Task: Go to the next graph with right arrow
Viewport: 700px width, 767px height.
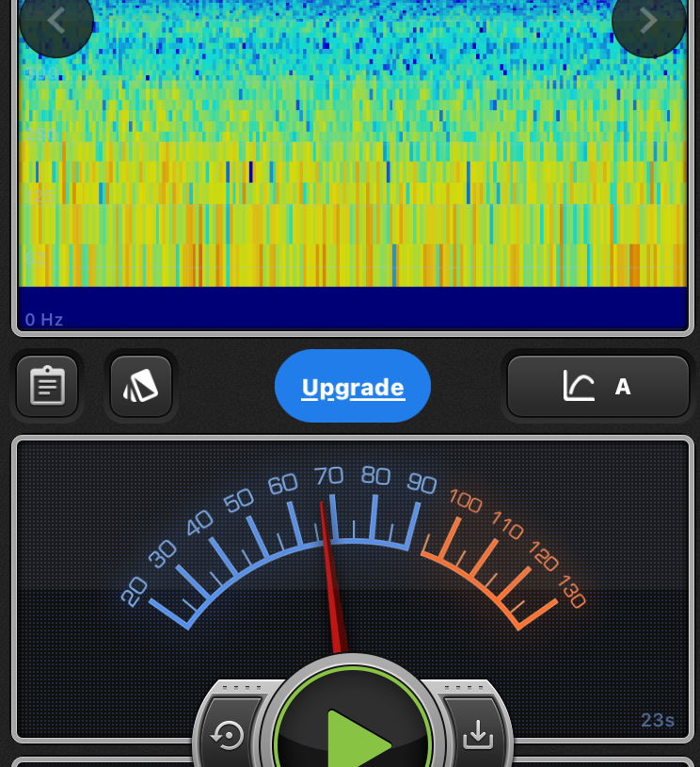Action: (648, 21)
